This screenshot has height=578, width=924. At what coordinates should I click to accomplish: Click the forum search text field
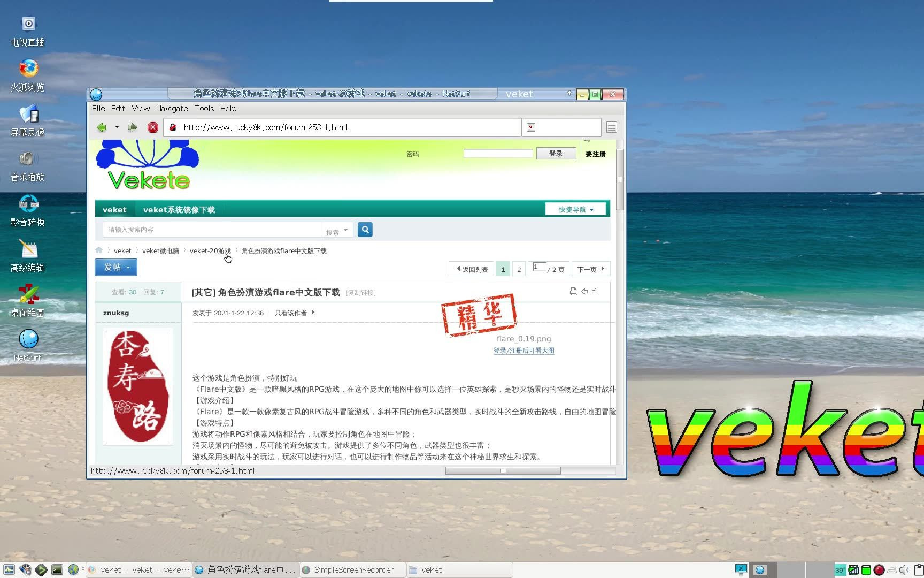pos(212,230)
